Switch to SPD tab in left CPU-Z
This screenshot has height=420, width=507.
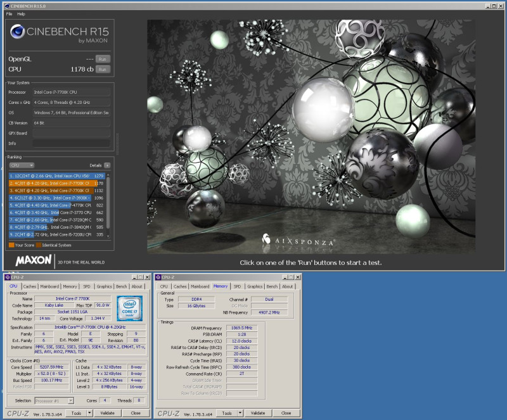click(x=87, y=286)
